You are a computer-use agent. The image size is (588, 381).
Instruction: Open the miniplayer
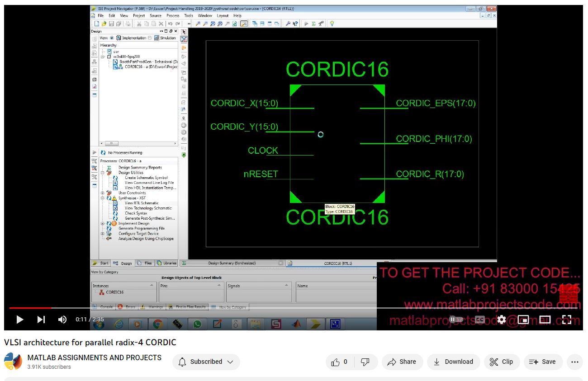523,320
